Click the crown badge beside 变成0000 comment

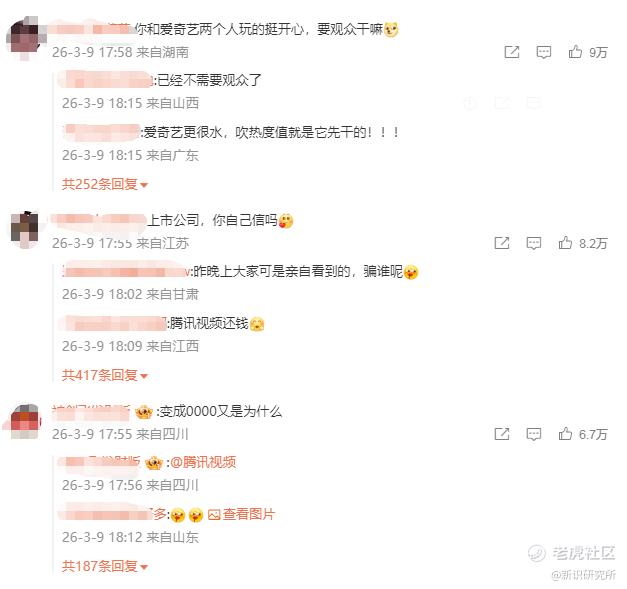click(144, 411)
